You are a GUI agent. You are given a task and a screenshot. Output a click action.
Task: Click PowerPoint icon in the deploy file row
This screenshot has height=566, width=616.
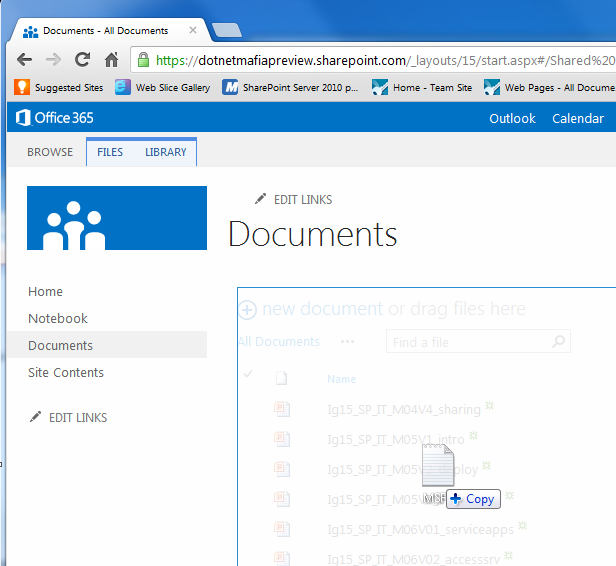(x=282, y=469)
